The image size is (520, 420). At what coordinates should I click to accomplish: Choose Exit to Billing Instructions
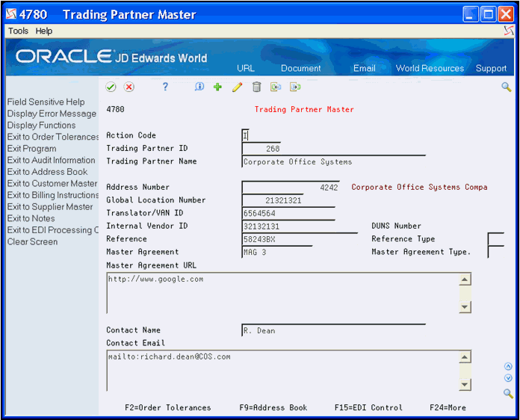point(53,195)
